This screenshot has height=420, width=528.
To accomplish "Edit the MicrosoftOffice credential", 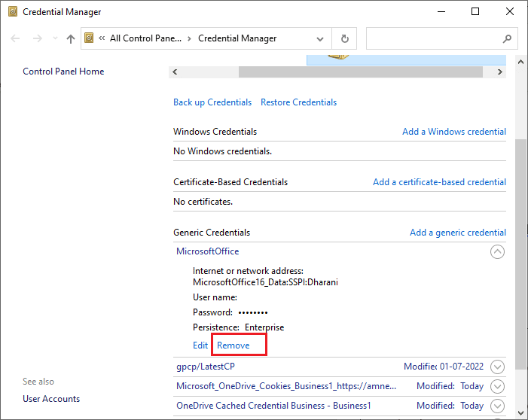I will point(200,345).
